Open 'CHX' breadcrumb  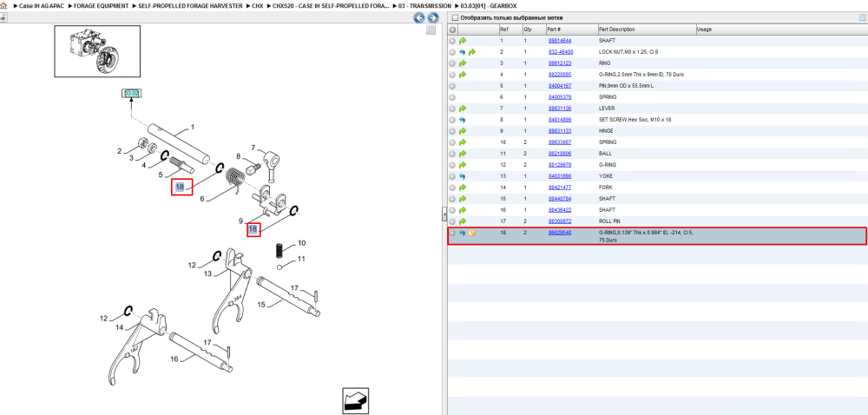pyautogui.click(x=258, y=5)
